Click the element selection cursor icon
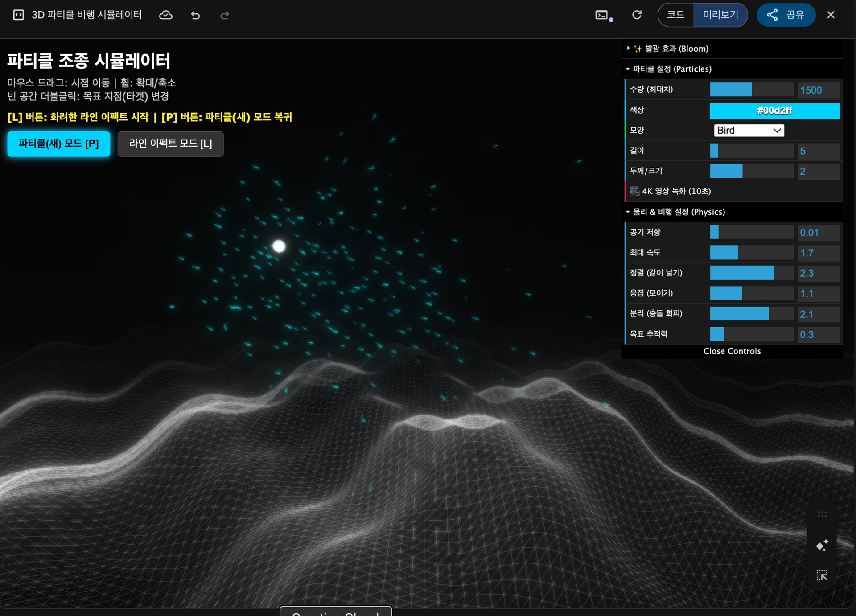 (x=822, y=575)
